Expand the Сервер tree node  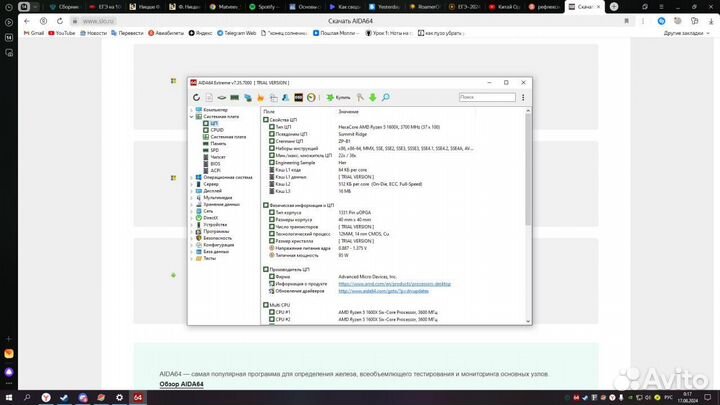pos(192,184)
